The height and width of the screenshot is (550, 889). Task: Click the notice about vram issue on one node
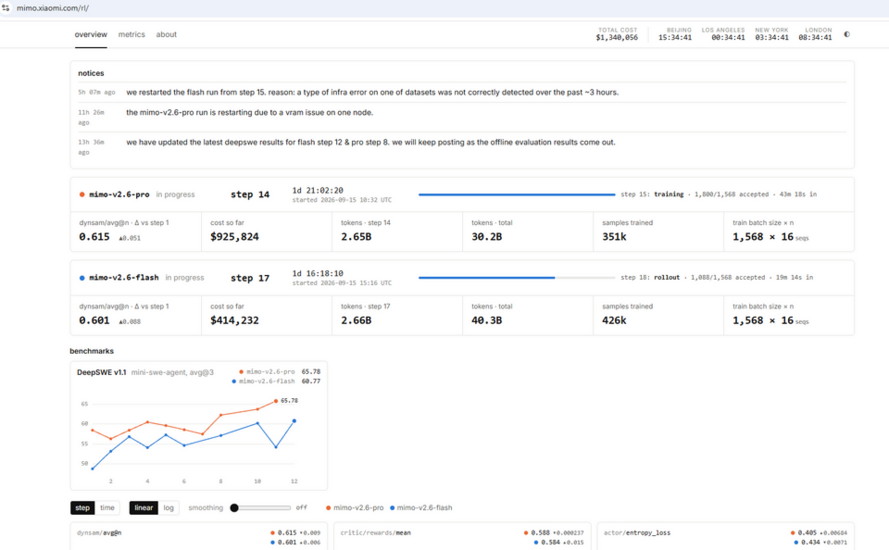(x=249, y=112)
